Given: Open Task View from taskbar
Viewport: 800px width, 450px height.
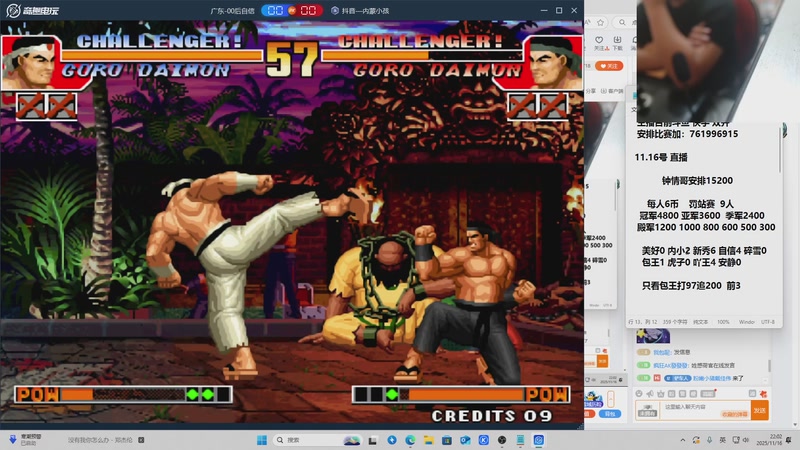Looking at the screenshot, I should click(373, 440).
